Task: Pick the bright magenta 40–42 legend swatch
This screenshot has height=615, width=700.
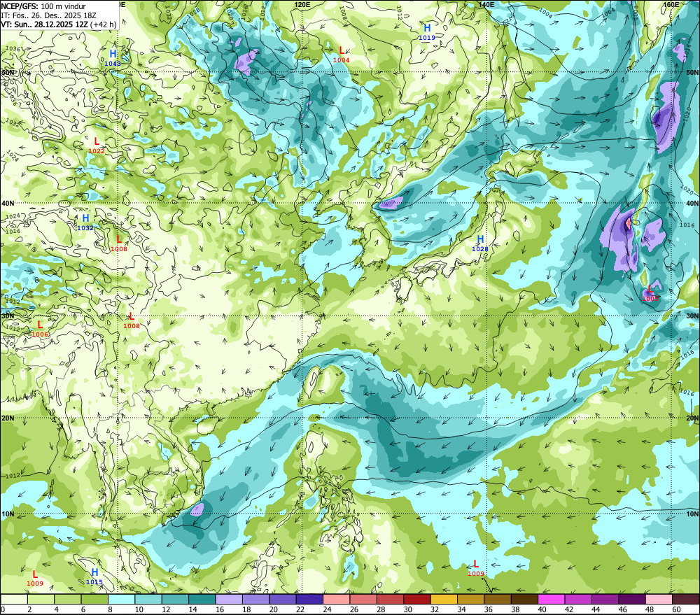Action: 552,599
